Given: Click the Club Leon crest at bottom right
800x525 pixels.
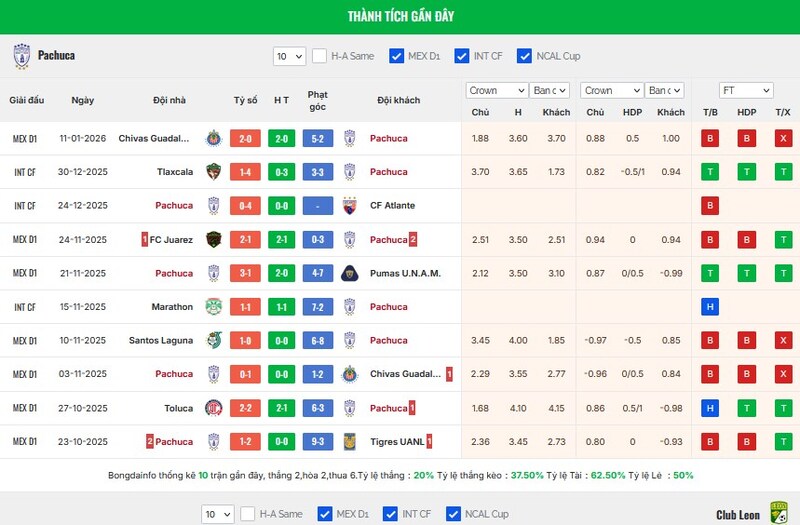Looking at the screenshot, I should pos(778,514).
